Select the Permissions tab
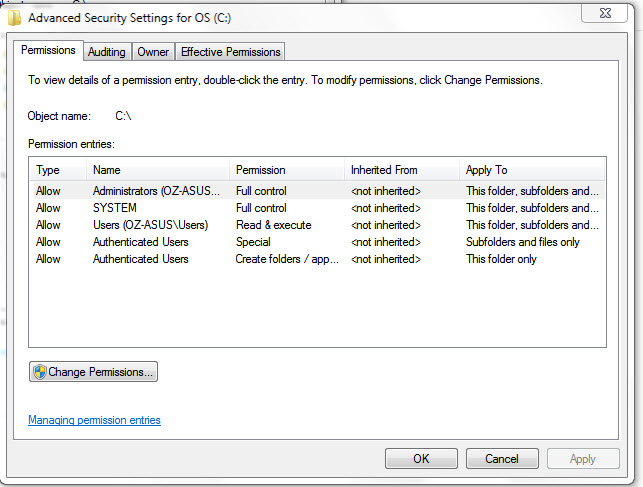Image resolution: width=643 pixels, height=487 pixels. coord(48,50)
